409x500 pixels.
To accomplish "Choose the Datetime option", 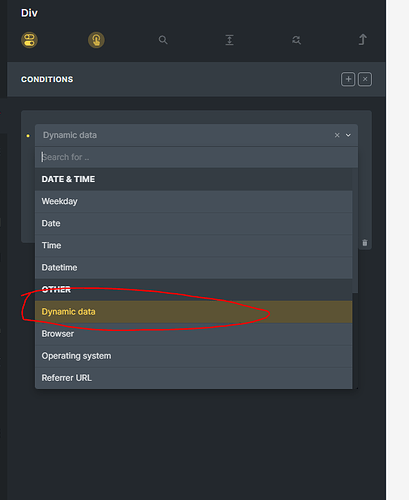I will click(194, 267).
